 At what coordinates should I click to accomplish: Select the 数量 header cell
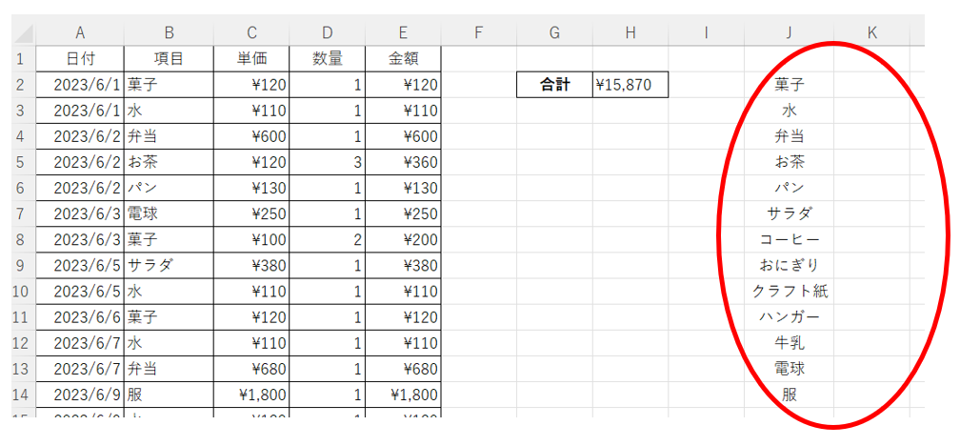click(x=328, y=59)
